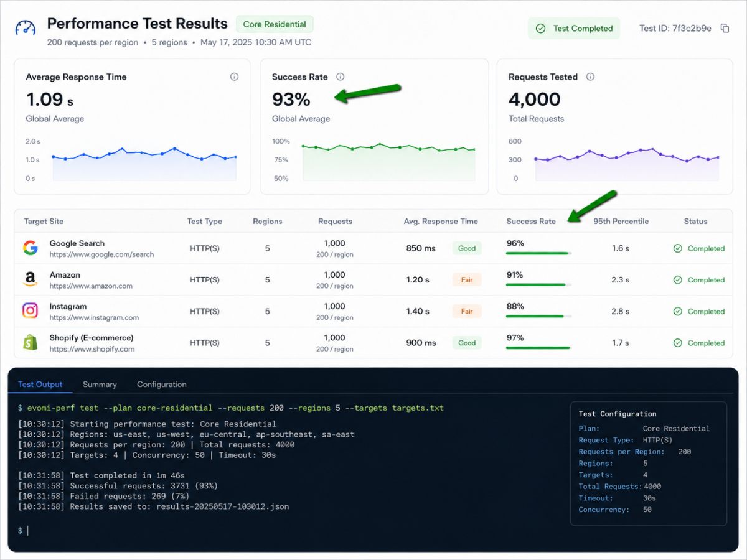Click the Completed check icon for Amazon
Viewport: 747px width, 560px height.
(678, 280)
